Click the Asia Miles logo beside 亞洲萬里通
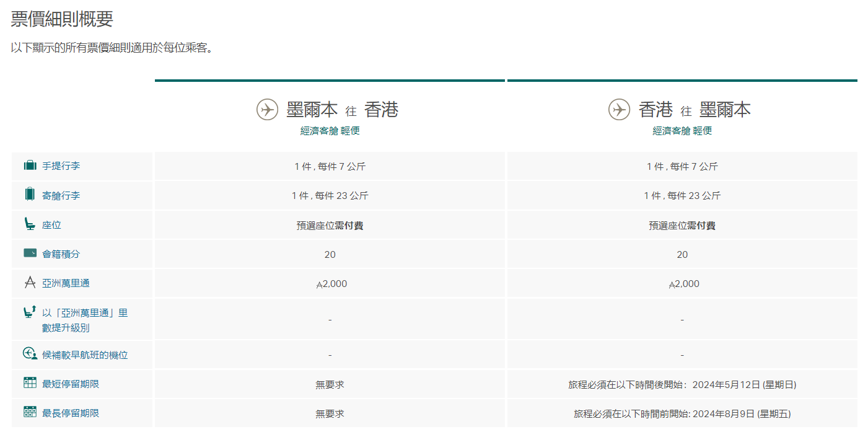 (30, 283)
